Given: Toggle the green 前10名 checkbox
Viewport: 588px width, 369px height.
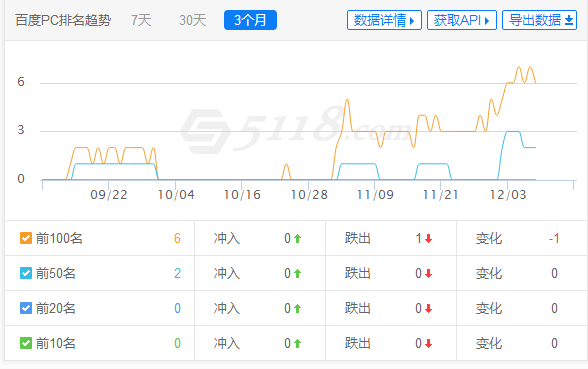Looking at the screenshot, I should point(26,343).
